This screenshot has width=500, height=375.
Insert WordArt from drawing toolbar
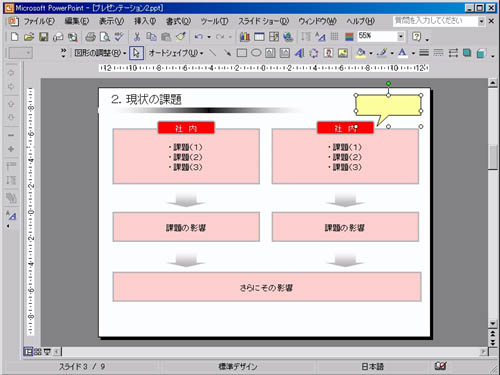299,53
